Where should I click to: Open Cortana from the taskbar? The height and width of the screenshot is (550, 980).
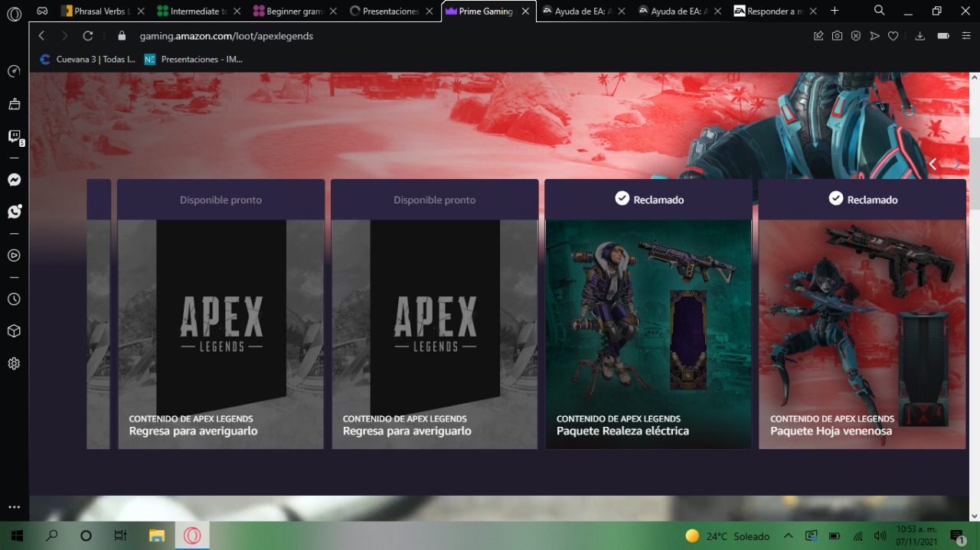[x=86, y=535]
